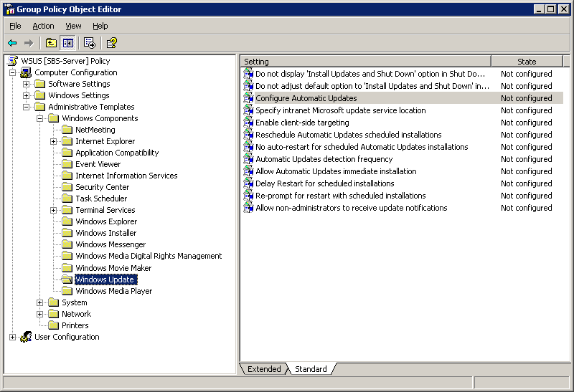Sort by the Setting column header

tap(365, 62)
